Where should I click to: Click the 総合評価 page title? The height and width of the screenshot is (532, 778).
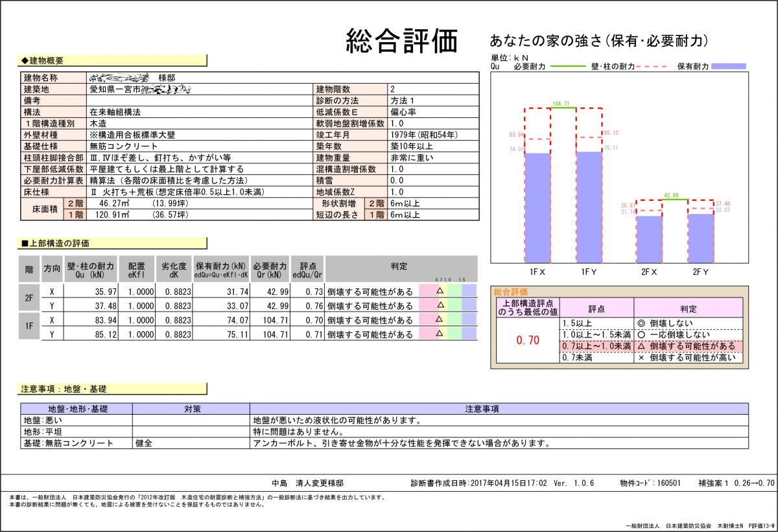click(x=402, y=41)
